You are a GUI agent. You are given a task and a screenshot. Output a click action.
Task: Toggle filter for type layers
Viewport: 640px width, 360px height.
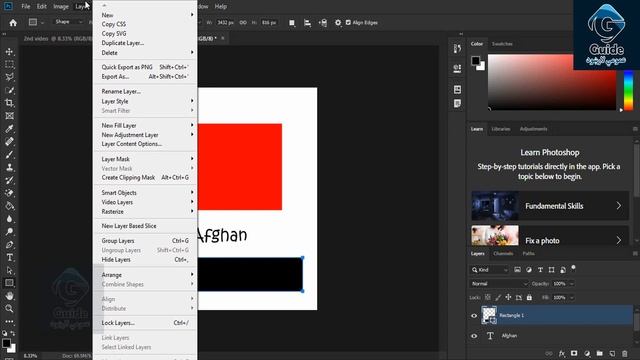coord(540,270)
